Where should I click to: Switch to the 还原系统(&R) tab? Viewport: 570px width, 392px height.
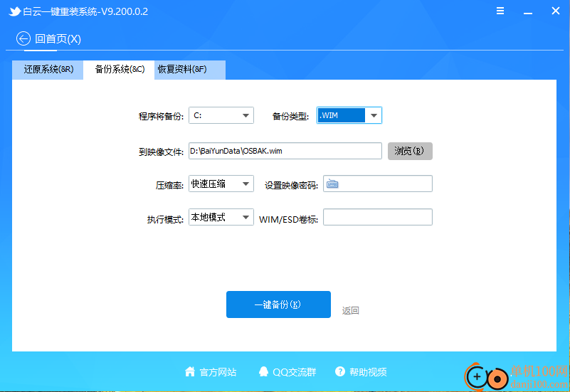48,70
